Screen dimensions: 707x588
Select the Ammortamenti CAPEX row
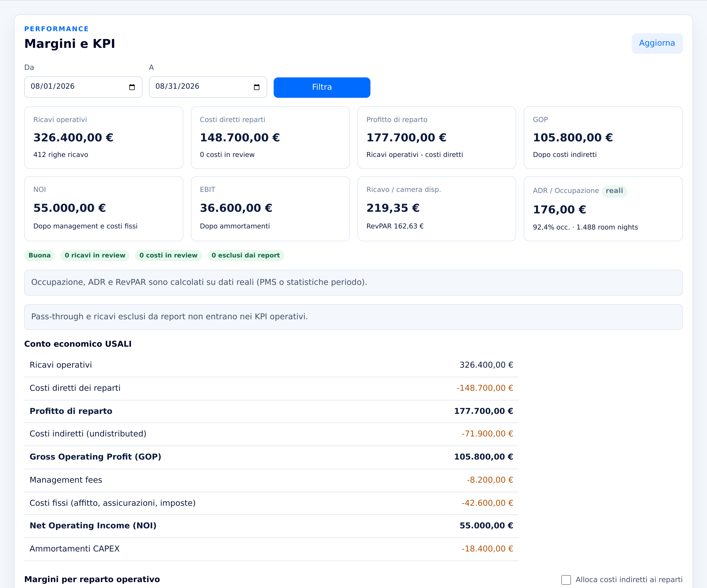(271, 549)
